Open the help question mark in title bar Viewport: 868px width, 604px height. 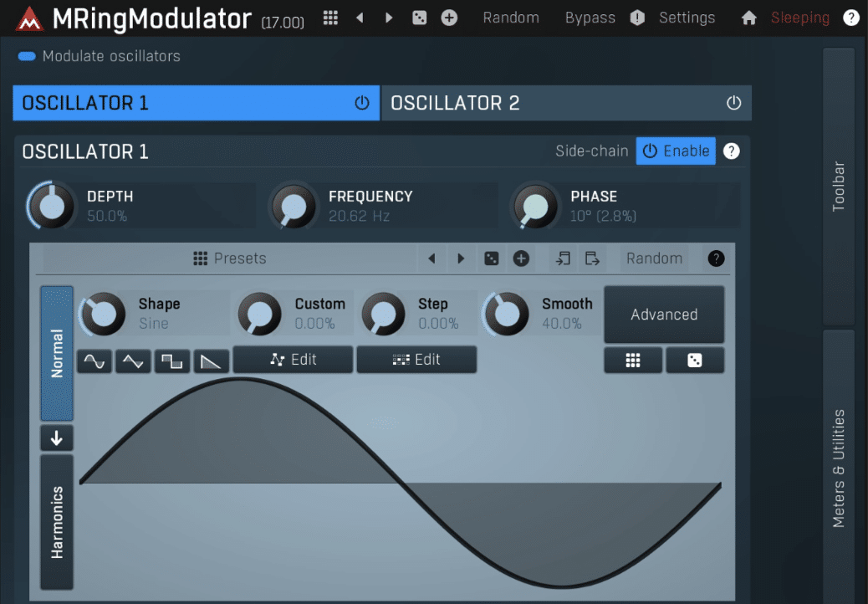point(850,18)
